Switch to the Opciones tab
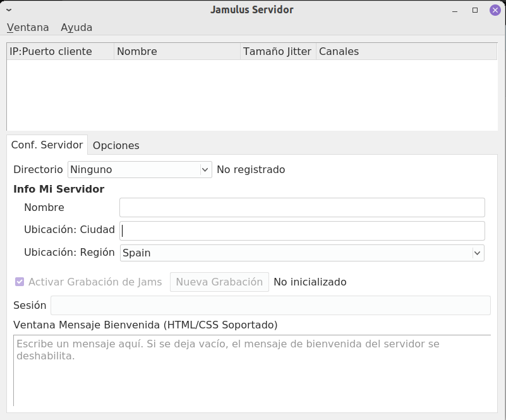This screenshot has height=420, width=506. point(116,145)
